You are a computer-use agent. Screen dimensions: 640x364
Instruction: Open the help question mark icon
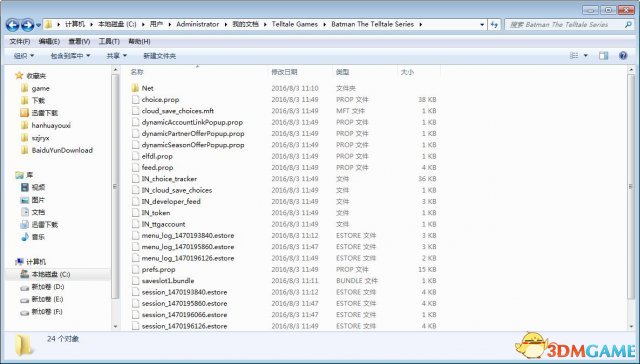623,55
